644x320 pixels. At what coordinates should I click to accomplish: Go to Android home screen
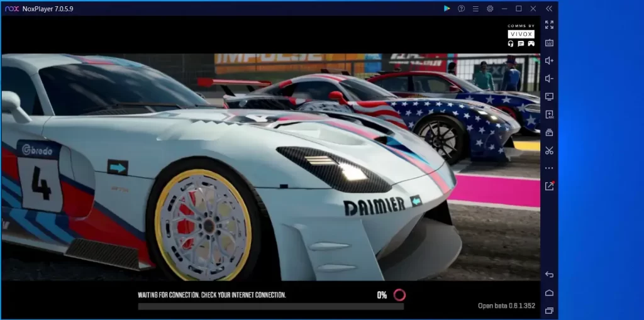pos(549,292)
